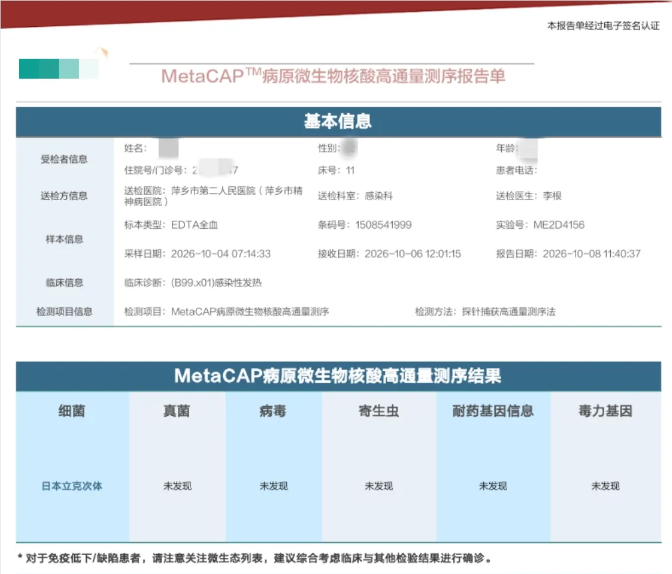Click the green logo block at top left

click(x=59, y=69)
